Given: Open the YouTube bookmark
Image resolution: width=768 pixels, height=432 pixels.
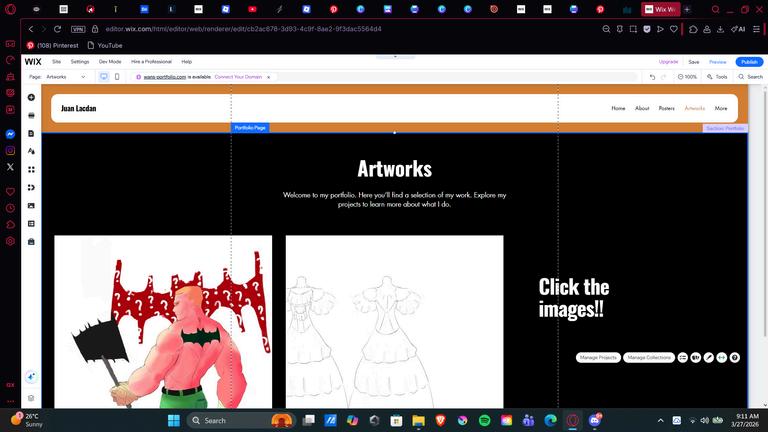Looking at the screenshot, I should [105, 45].
